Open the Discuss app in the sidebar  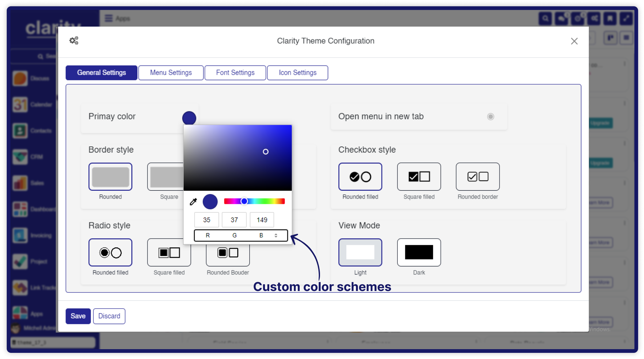pyautogui.click(x=20, y=78)
